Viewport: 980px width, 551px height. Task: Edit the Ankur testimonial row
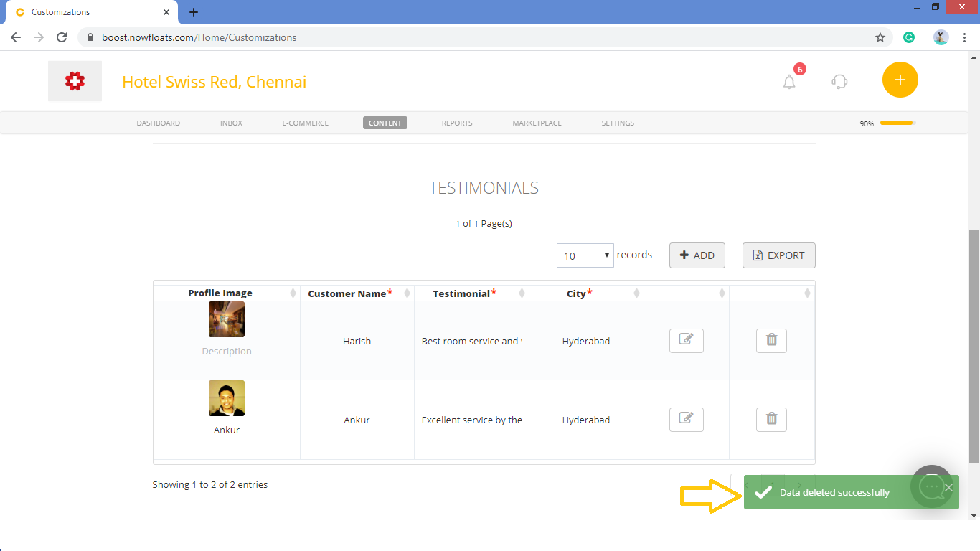pos(686,420)
